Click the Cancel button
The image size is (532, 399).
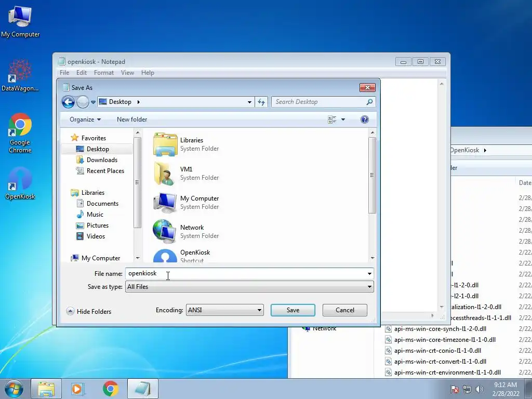click(x=345, y=310)
